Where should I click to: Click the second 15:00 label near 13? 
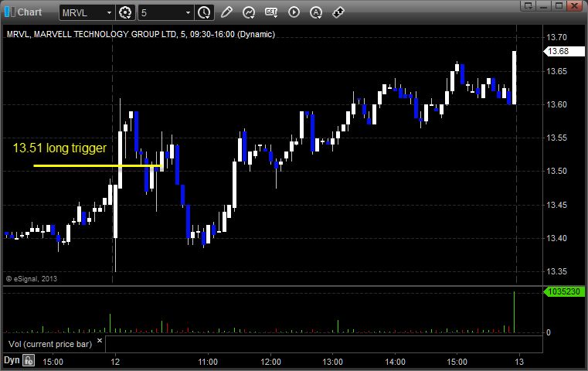(457, 362)
